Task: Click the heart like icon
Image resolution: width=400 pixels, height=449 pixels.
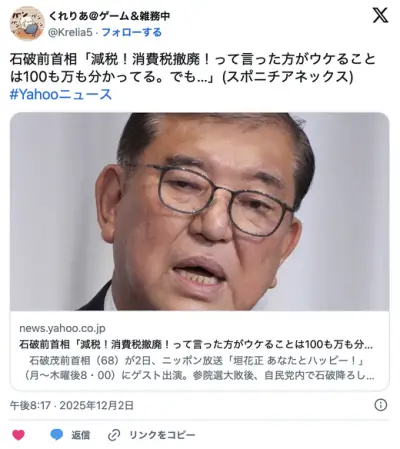Action: [x=18, y=435]
